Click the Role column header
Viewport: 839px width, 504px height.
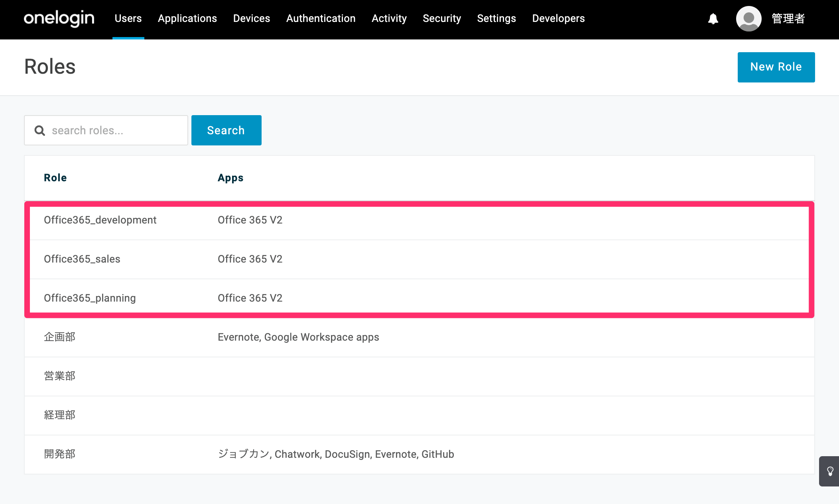(x=55, y=178)
